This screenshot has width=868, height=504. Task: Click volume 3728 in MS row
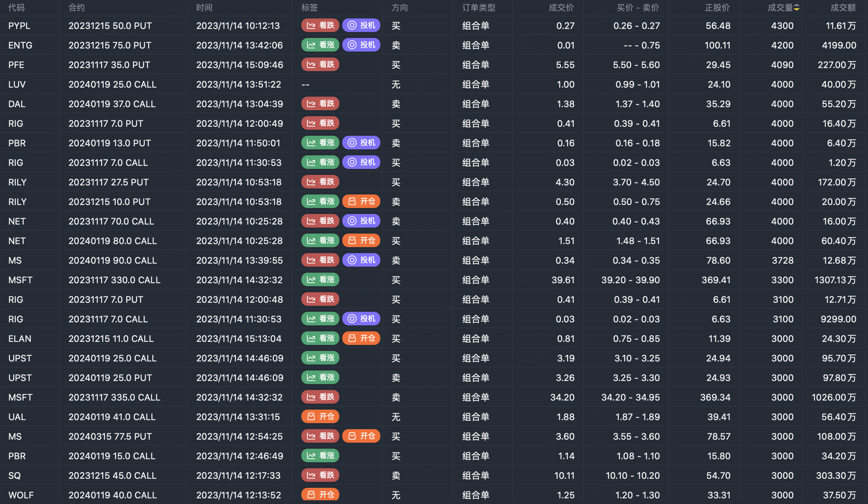(x=783, y=260)
